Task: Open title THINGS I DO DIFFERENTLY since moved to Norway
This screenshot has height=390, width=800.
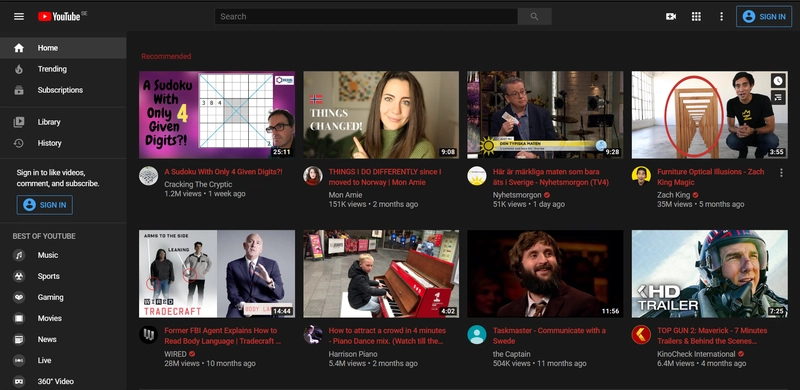Action: (385, 177)
